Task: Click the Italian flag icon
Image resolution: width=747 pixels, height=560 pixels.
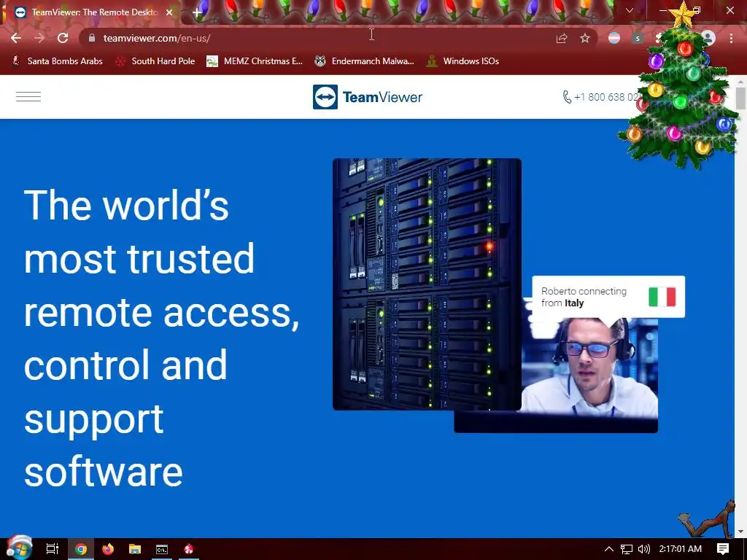Action: [x=662, y=297]
